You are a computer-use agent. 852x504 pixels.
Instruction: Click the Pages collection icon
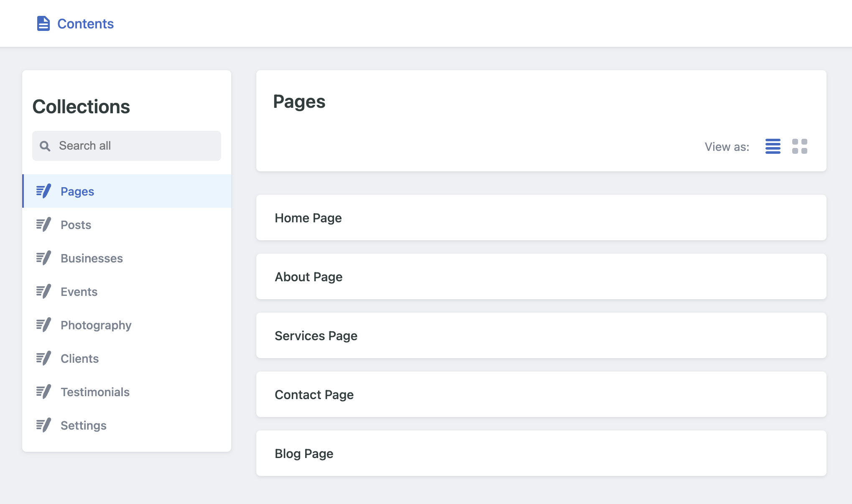click(x=43, y=191)
